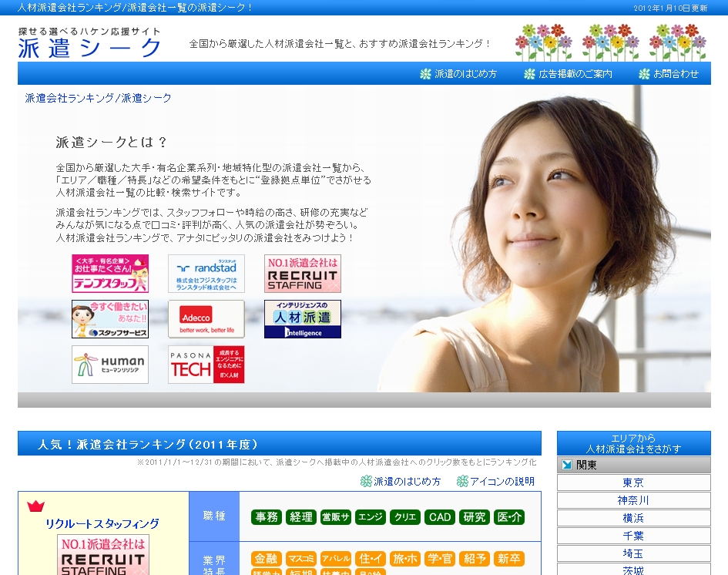Click the 旅・ホ orange badge

pos(405,558)
